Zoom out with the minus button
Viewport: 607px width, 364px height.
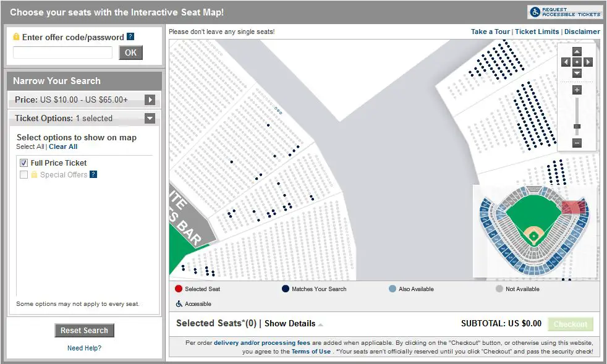577,143
